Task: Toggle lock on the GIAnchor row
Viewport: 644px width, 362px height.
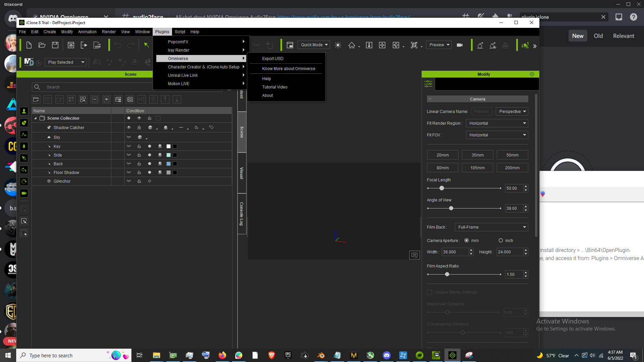Action: [x=139, y=181]
